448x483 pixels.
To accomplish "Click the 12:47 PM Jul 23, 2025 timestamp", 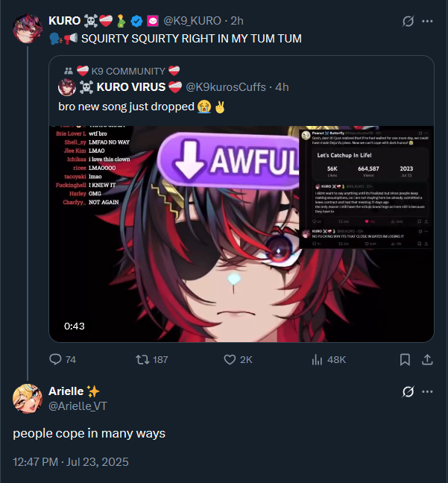I will pyautogui.click(x=71, y=462).
